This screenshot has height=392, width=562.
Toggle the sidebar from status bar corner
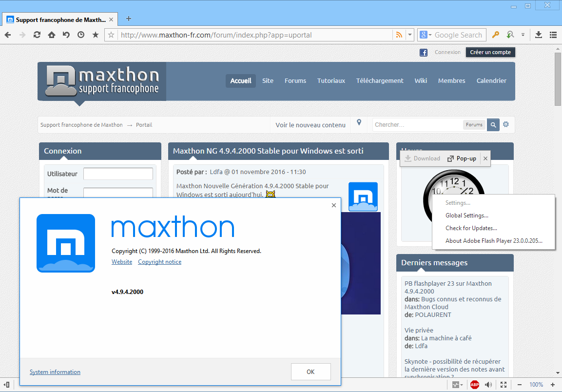point(6,385)
